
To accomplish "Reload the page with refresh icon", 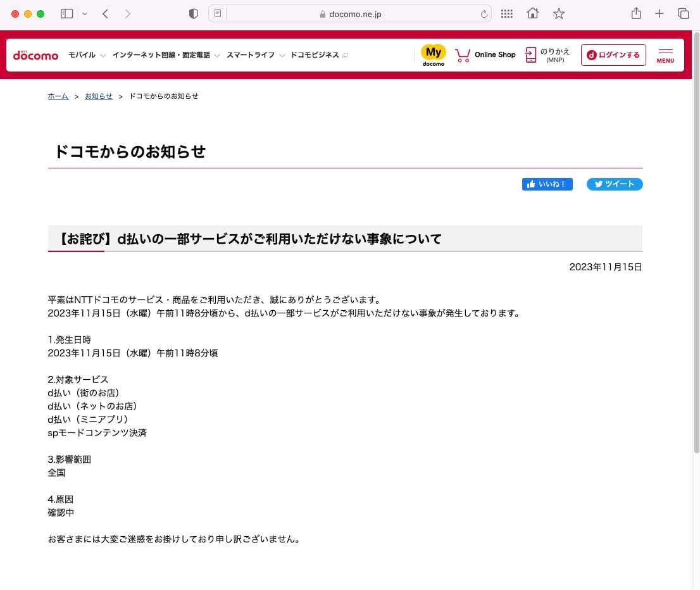I will tap(484, 14).
